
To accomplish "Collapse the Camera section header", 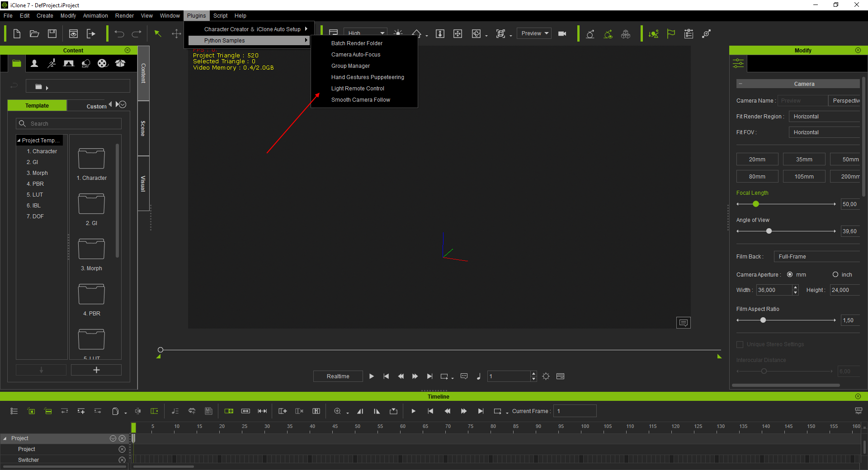I will pyautogui.click(x=741, y=84).
